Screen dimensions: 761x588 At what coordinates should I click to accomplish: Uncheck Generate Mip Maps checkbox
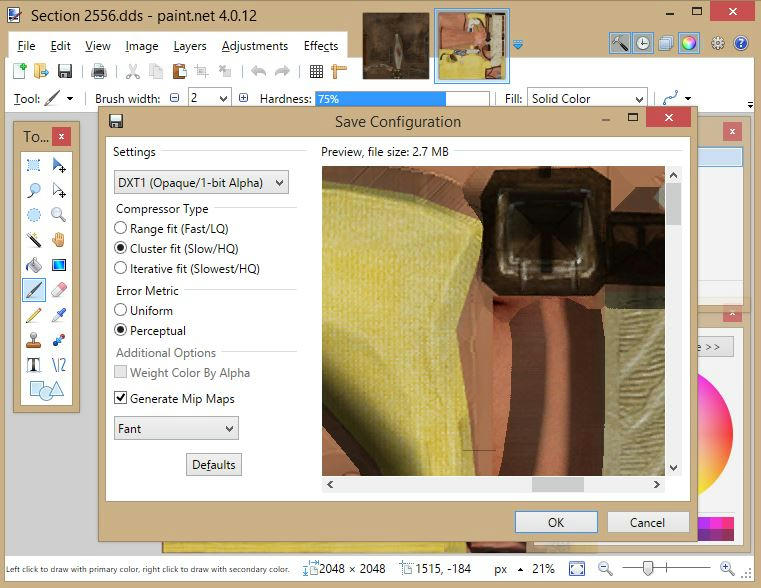tap(121, 399)
